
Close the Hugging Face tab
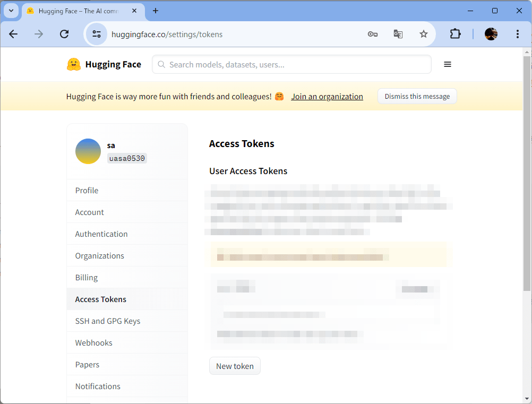point(134,11)
